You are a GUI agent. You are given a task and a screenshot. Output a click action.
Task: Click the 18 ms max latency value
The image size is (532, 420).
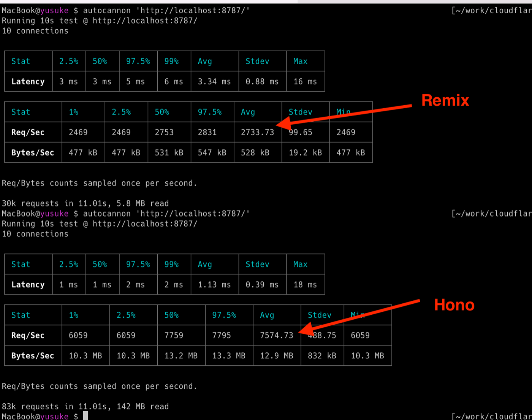tap(305, 284)
